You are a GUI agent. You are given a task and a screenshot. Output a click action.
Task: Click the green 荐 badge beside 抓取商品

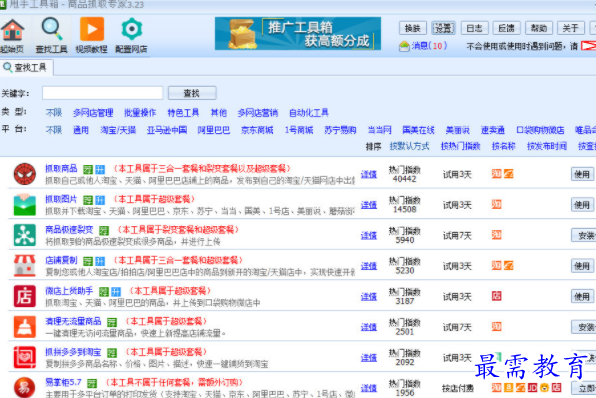(88, 170)
